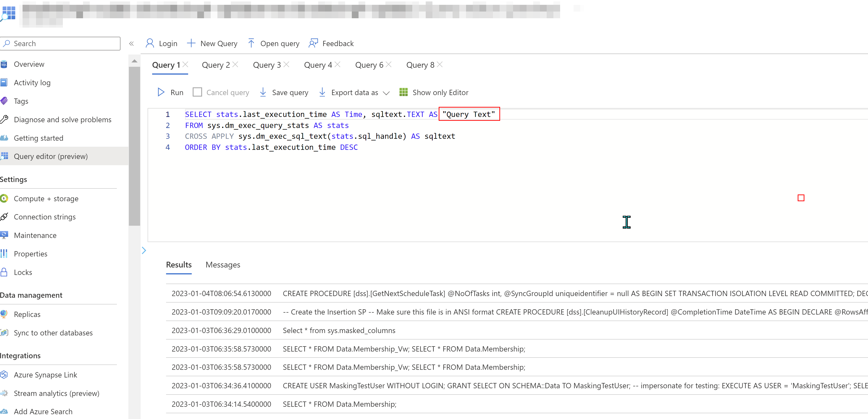868x419 pixels.
Task: Click the Add Azure Search cloud icon
Action: click(4, 411)
